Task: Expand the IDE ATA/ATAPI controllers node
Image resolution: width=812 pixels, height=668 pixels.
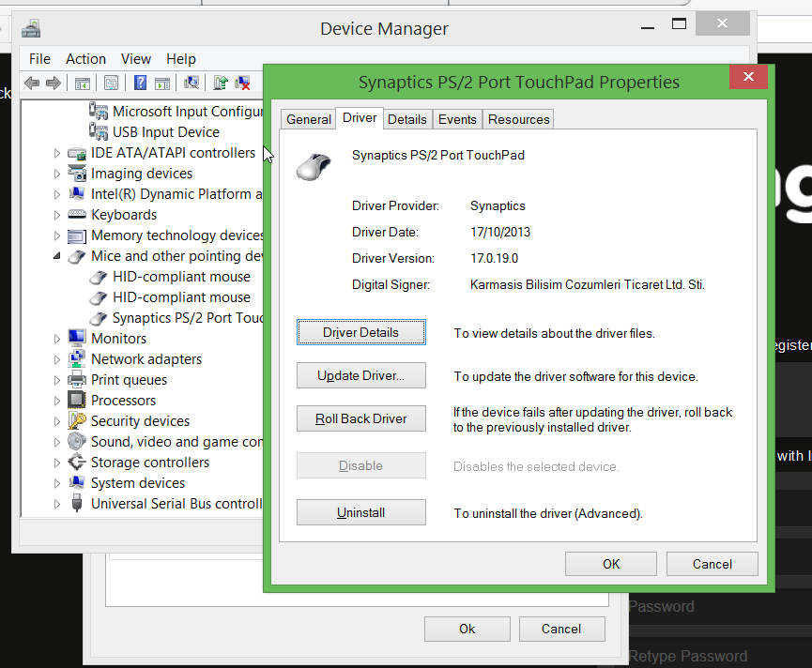Action: click(57, 153)
